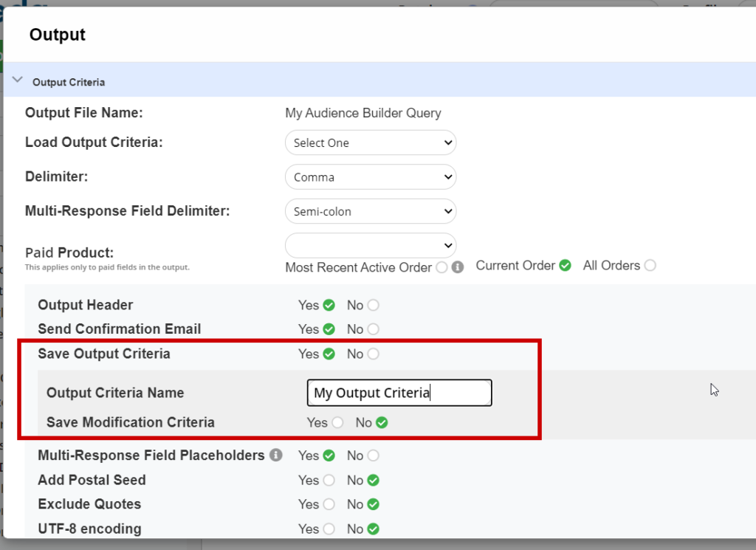Click the Output File Name value text
Viewport: 756px width, 550px height.
coord(362,113)
